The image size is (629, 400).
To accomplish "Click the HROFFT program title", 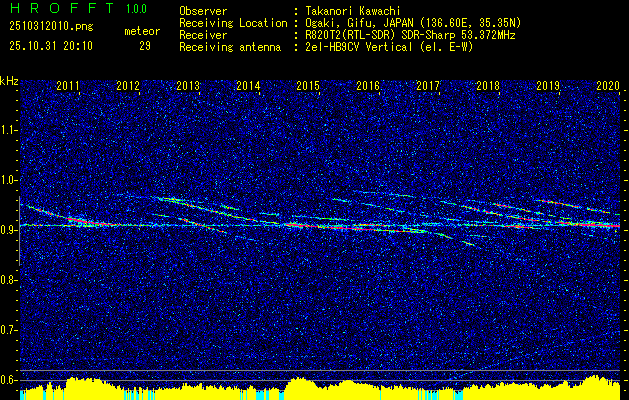I will click(x=62, y=8).
